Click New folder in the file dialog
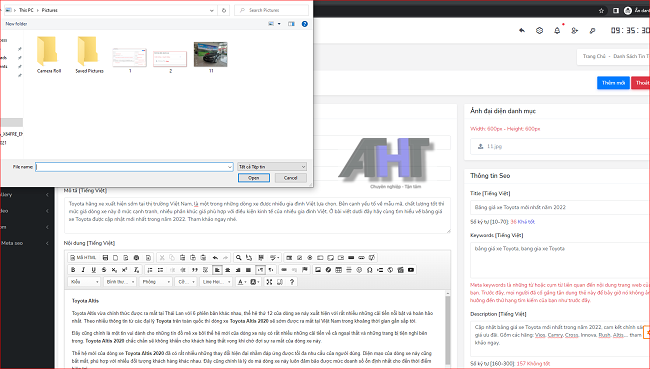This screenshot has width=650, height=369. pos(16,24)
